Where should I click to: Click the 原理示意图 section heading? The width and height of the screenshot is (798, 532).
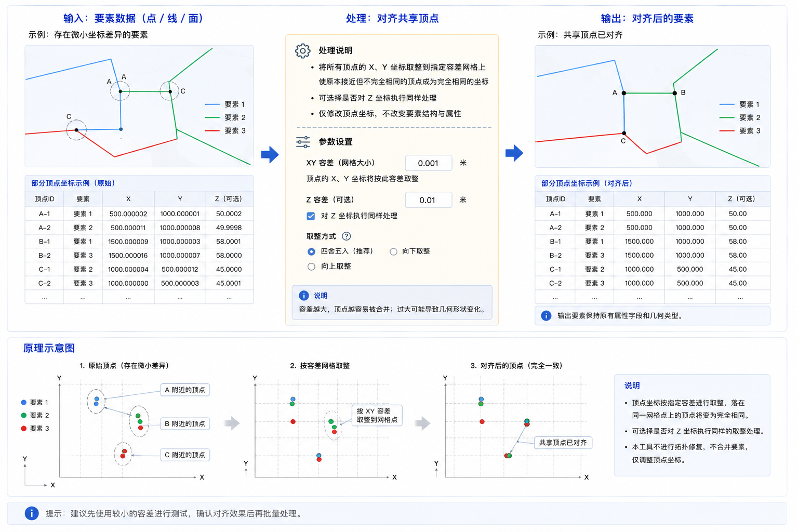pyautogui.click(x=49, y=348)
